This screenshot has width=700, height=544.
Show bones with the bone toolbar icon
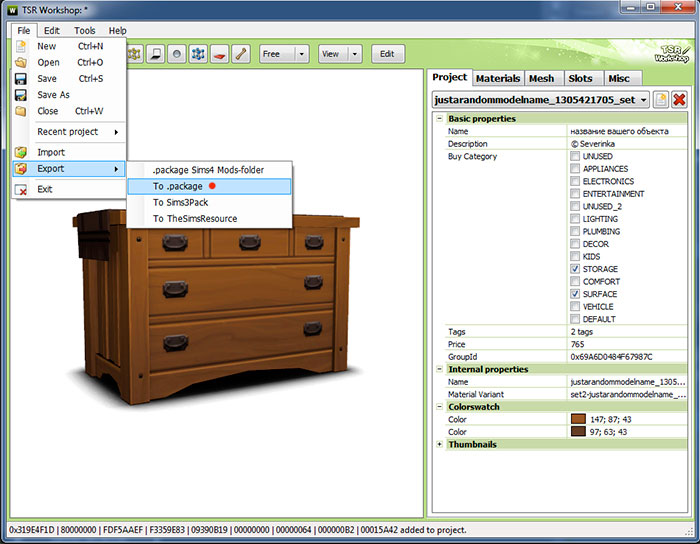[x=241, y=54]
